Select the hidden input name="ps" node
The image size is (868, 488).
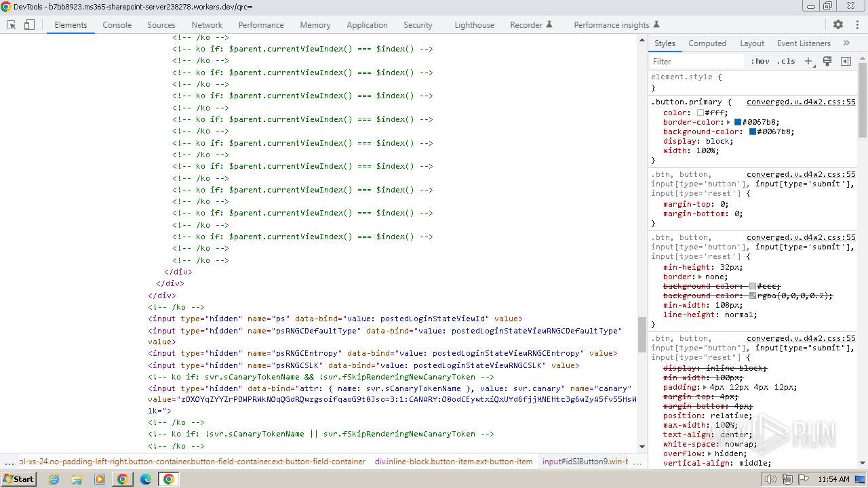(x=336, y=319)
